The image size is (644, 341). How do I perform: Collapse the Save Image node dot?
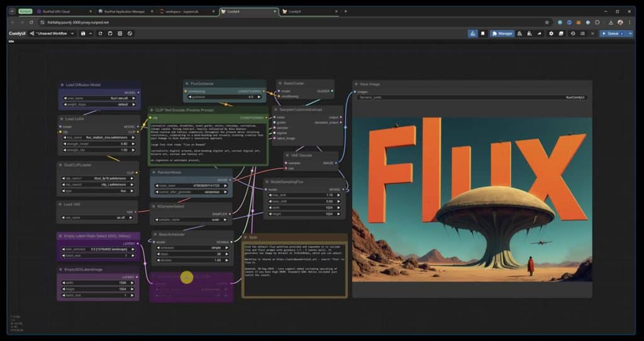tap(357, 84)
